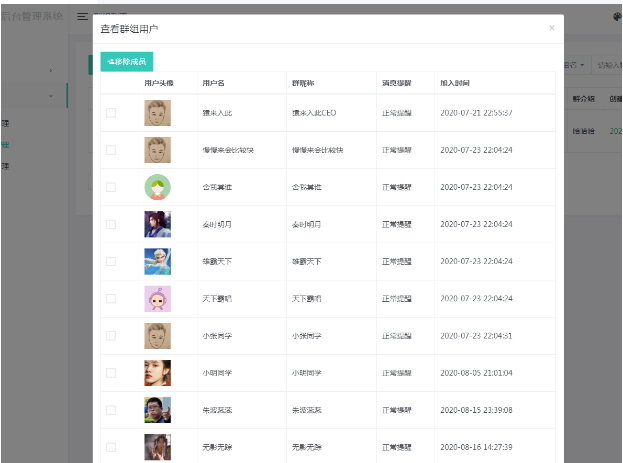The width and height of the screenshot is (623, 463).
Task: Click join time 2020-07-23 22:04:31
Action: pos(476,336)
